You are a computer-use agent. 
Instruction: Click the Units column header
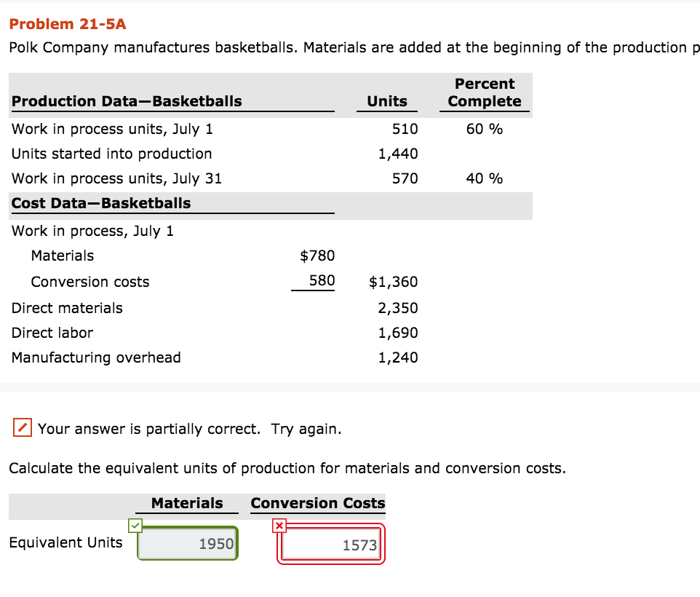tap(386, 101)
